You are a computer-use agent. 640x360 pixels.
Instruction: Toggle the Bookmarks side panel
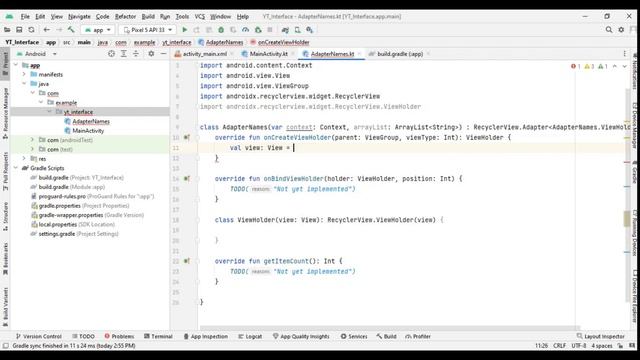(5, 258)
